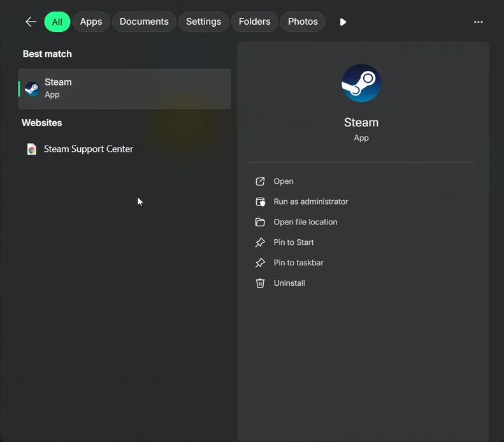Switch to the Apps filter
This screenshot has width=504, height=442.
click(91, 22)
